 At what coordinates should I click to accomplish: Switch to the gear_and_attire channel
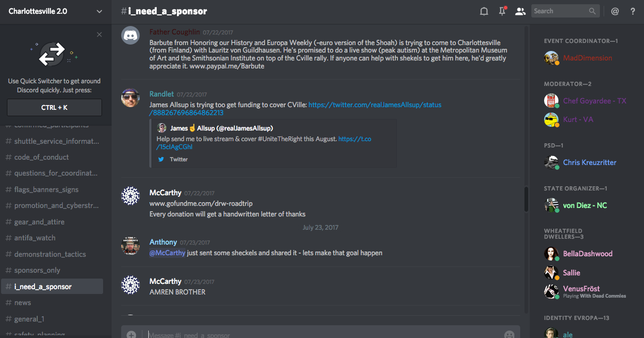39,222
